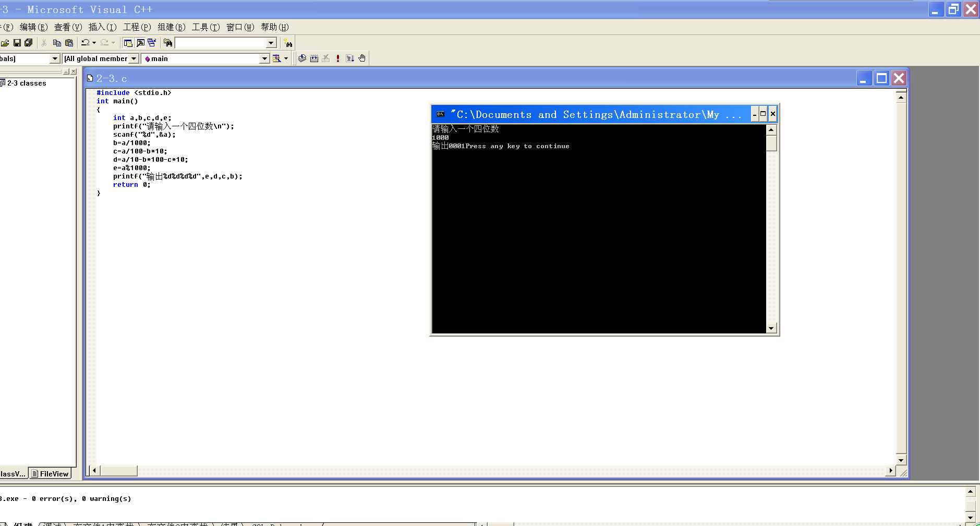The width and height of the screenshot is (980, 526).
Task: Click the Search binoculars icon
Action: coord(288,43)
